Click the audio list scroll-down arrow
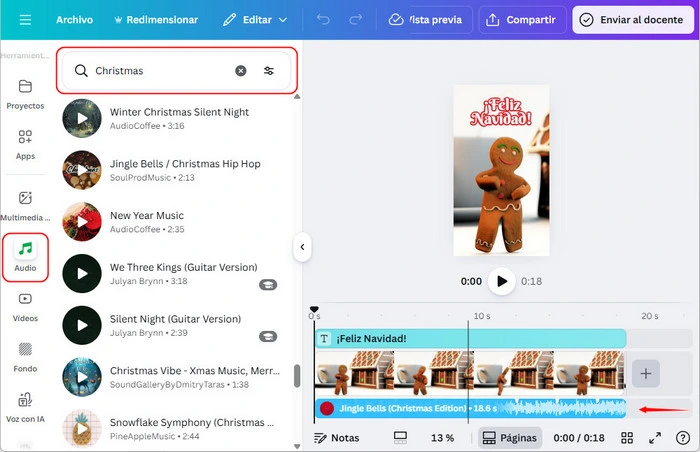The image size is (700, 452). click(297, 446)
